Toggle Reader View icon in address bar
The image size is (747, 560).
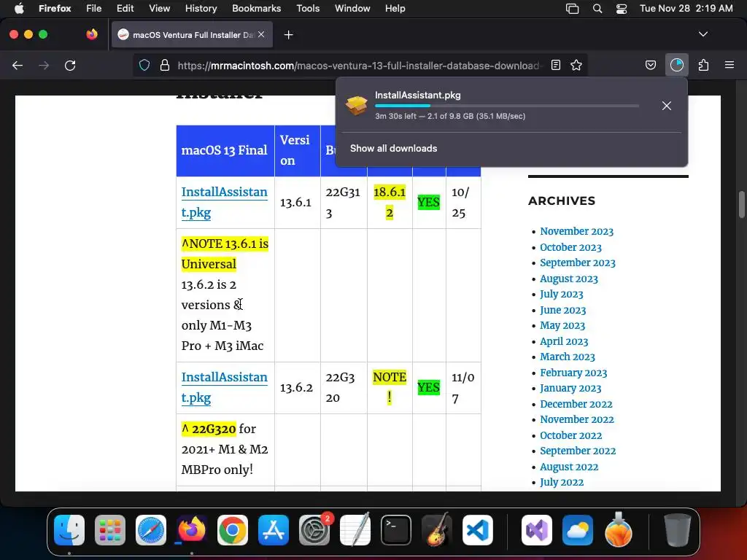tap(555, 65)
